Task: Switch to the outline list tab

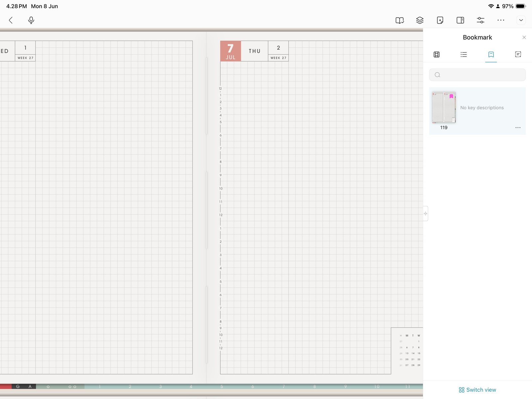Action: click(x=464, y=55)
